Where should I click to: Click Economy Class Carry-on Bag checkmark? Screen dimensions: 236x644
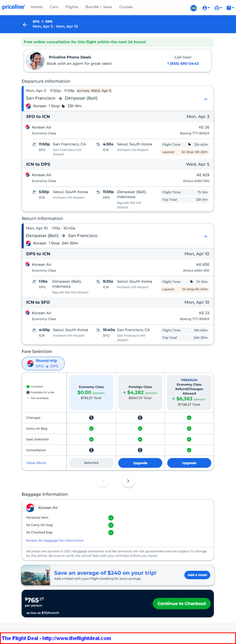(91, 429)
